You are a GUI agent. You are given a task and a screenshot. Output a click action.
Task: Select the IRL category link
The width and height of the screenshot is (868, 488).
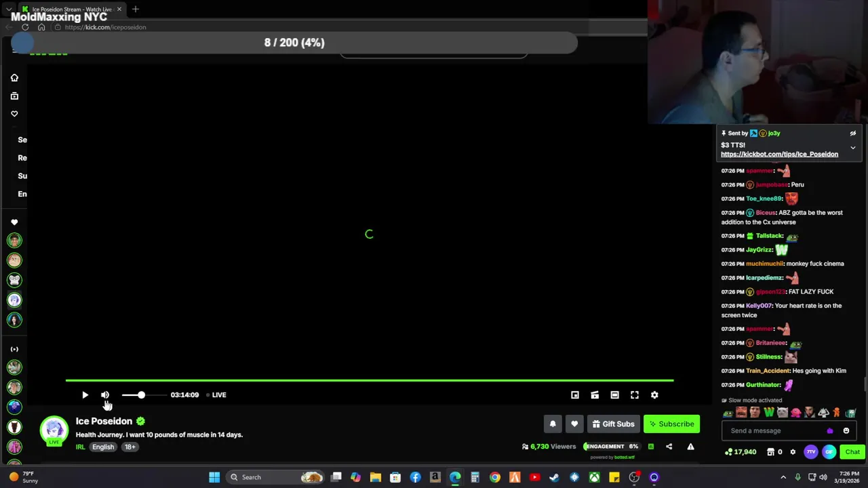click(81, 447)
